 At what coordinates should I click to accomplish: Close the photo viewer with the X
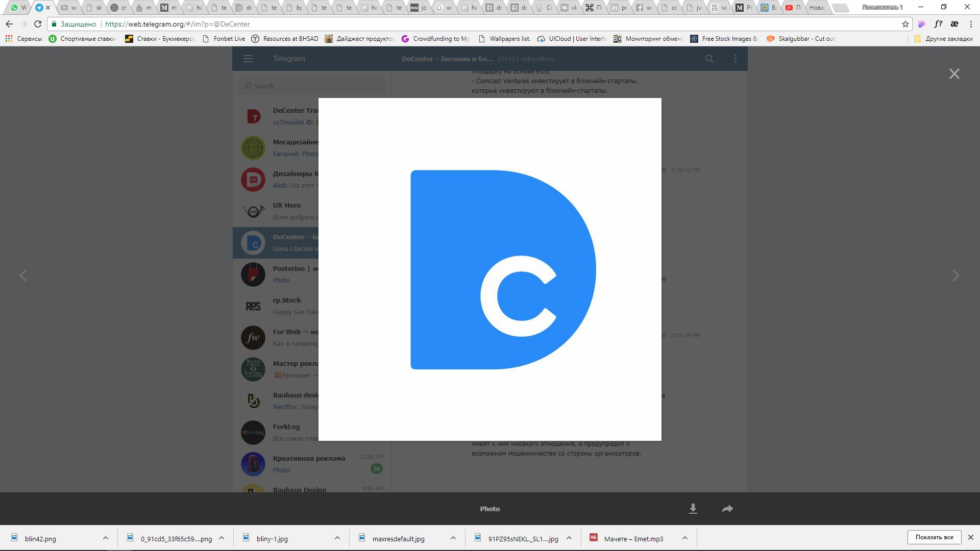click(954, 74)
